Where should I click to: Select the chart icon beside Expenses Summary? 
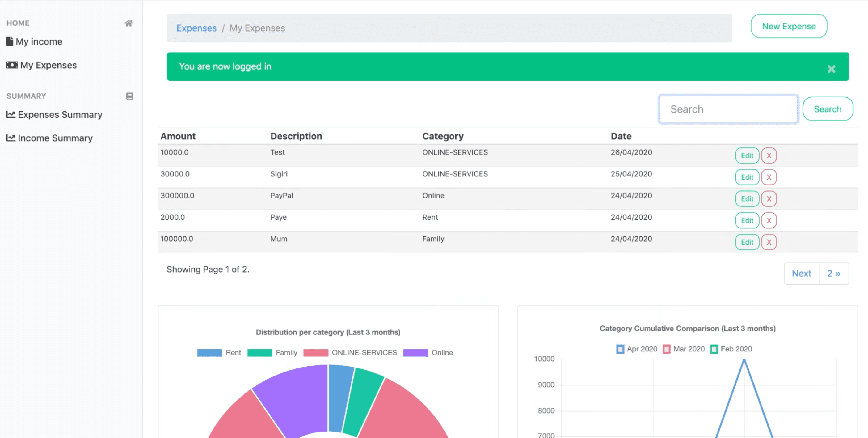click(11, 114)
